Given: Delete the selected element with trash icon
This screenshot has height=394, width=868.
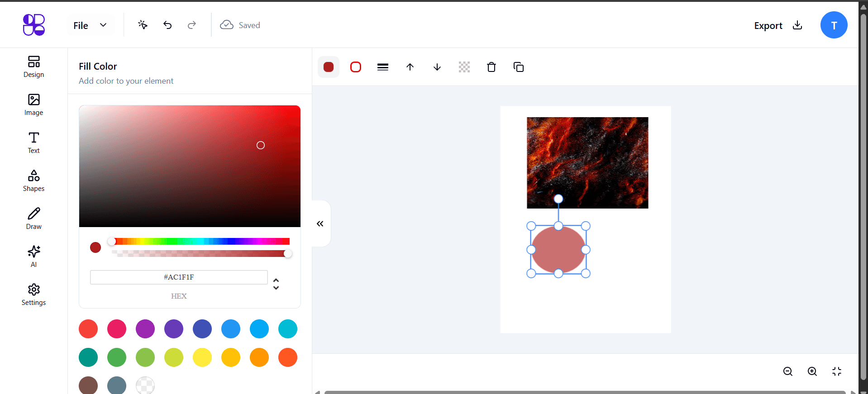Looking at the screenshot, I should coord(491,67).
